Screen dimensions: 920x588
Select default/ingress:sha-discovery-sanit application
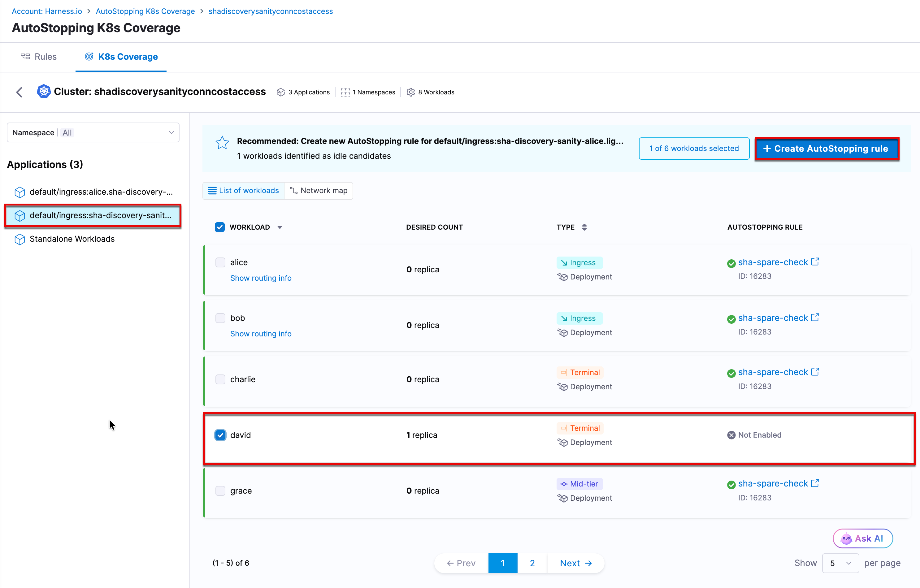pos(93,215)
